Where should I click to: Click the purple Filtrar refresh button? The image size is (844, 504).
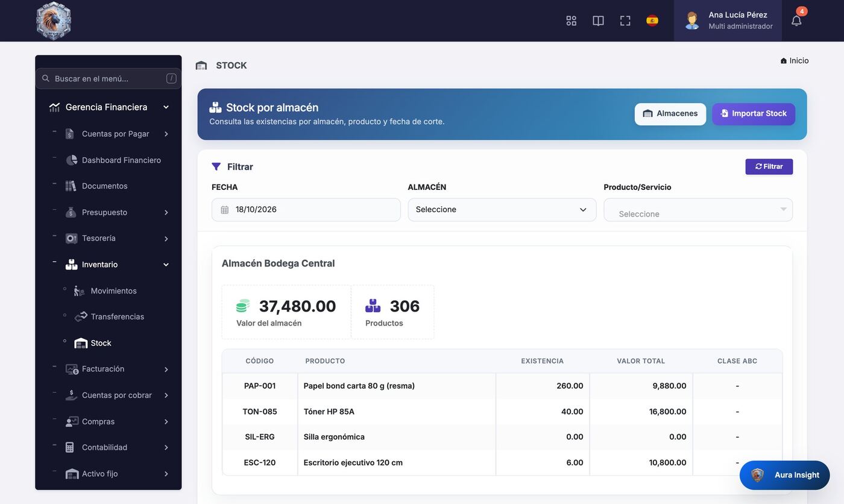[x=769, y=167]
